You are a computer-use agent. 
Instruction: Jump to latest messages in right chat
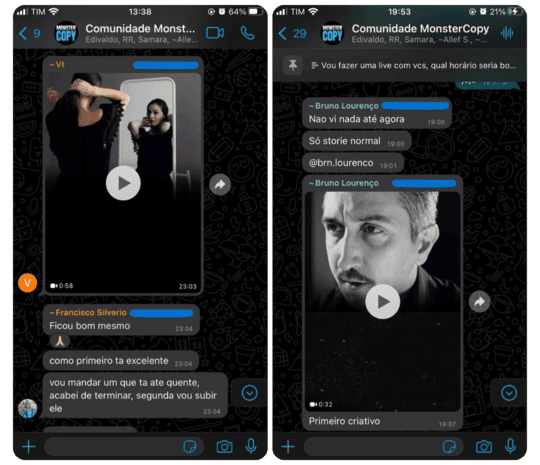click(509, 393)
